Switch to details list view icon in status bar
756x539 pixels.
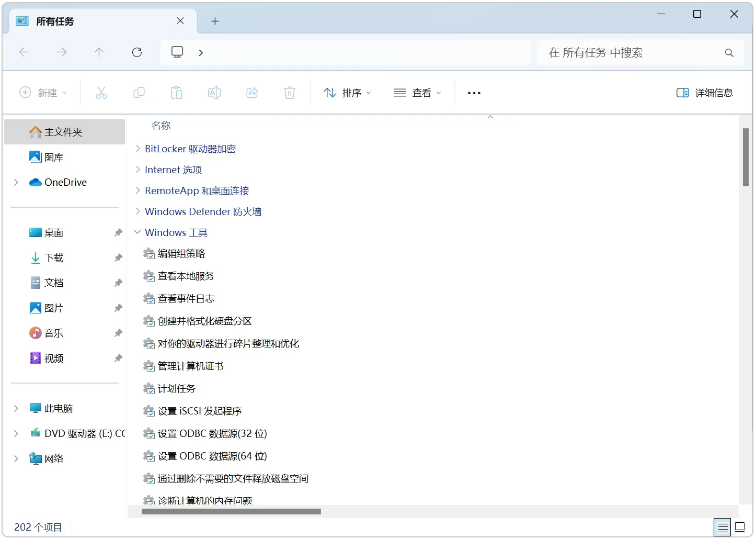[x=723, y=527]
